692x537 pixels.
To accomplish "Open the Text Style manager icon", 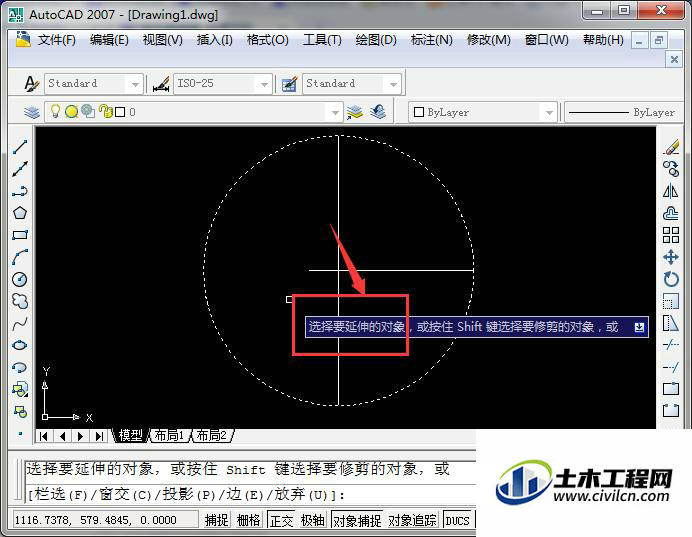I will [31, 83].
